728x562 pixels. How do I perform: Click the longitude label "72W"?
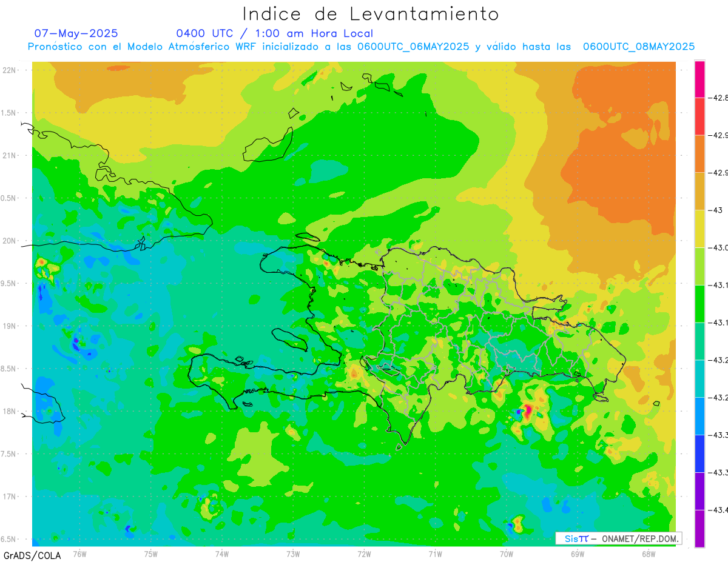click(x=364, y=554)
